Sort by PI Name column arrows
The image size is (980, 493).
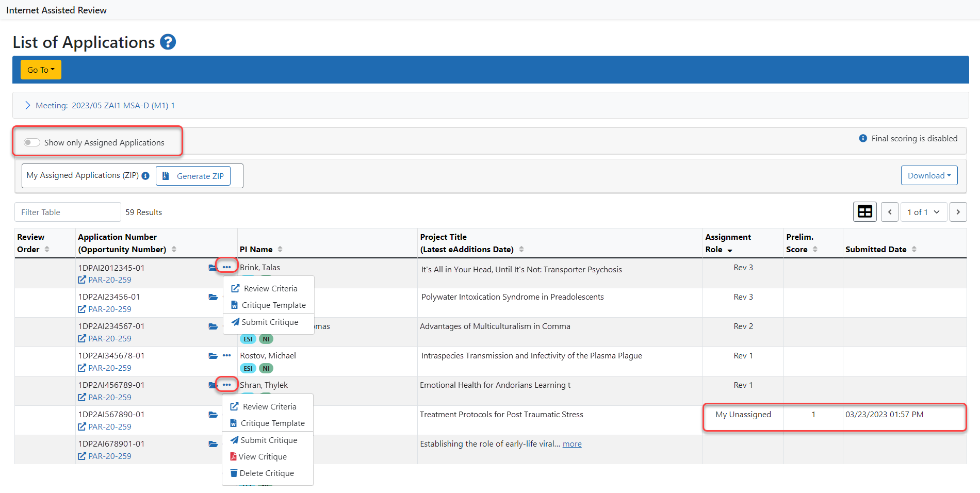pyautogui.click(x=280, y=249)
